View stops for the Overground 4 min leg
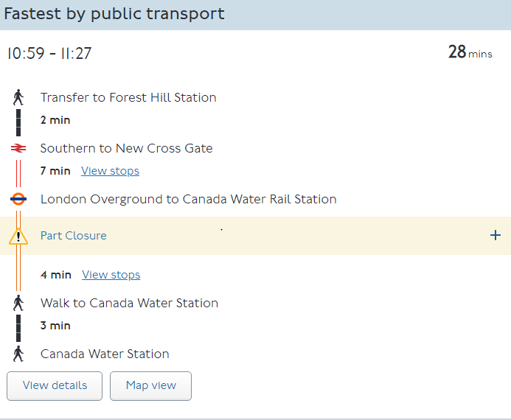 (x=111, y=275)
